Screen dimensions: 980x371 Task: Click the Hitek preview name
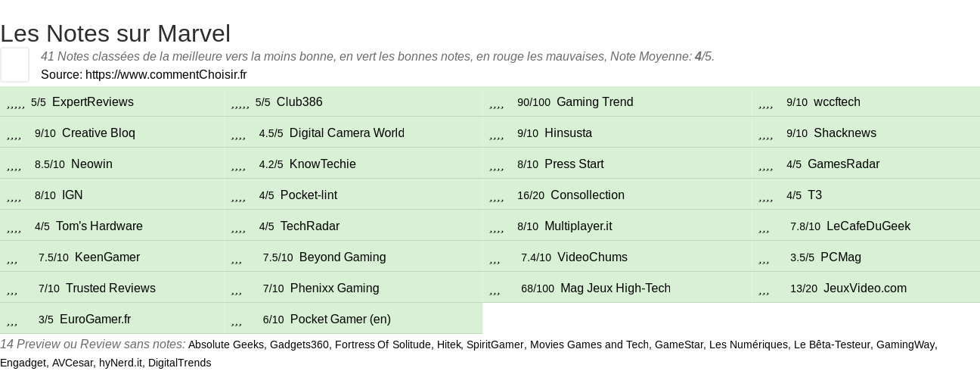448,344
